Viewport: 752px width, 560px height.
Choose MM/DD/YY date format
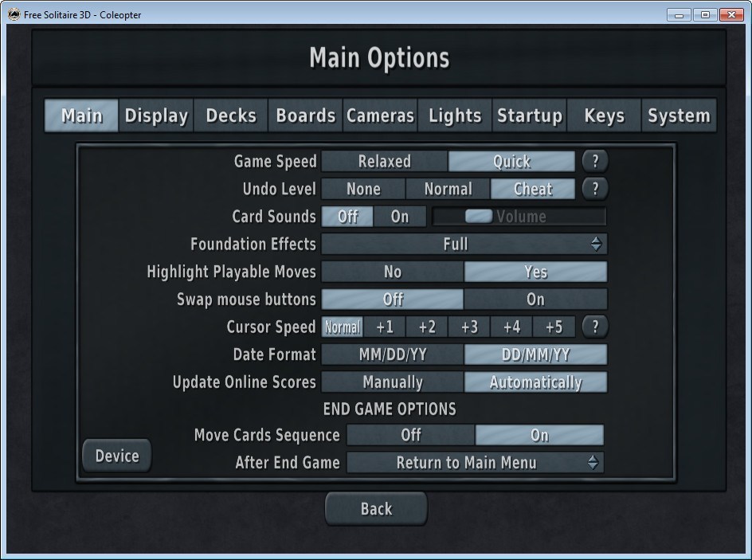[392, 354]
